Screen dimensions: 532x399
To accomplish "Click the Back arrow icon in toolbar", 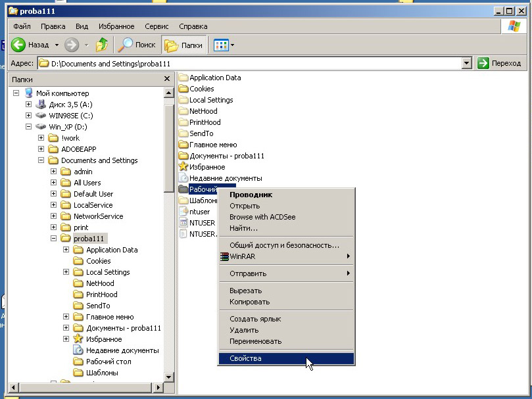I will click(18, 45).
